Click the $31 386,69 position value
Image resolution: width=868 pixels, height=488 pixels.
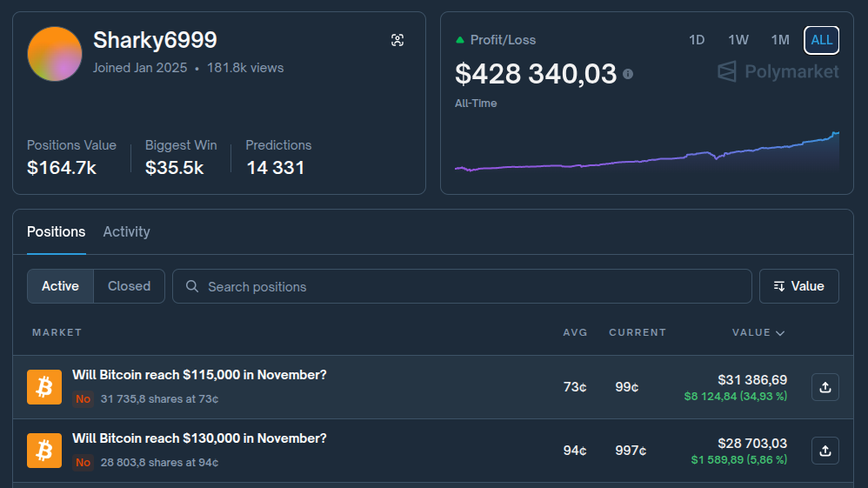click(x=752, y=380)
